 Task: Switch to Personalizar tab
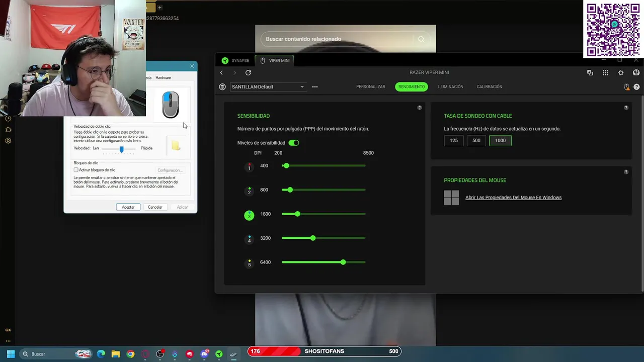coord(371,87)
